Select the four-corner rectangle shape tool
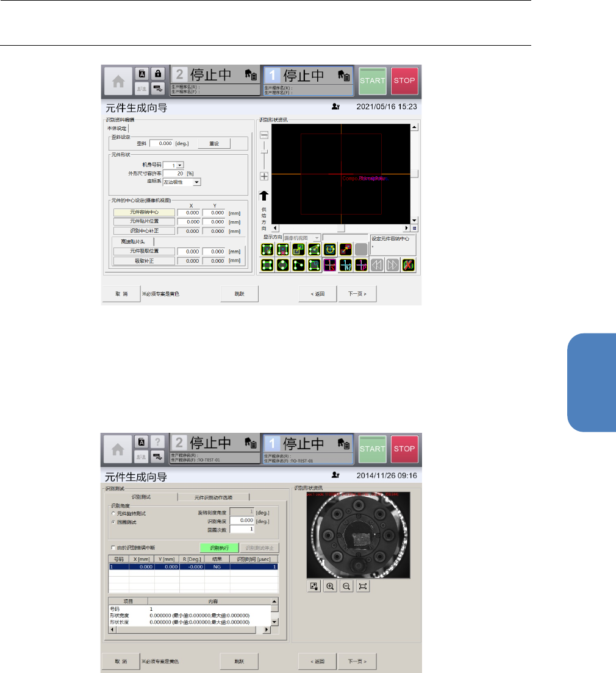 click(267, 265)
